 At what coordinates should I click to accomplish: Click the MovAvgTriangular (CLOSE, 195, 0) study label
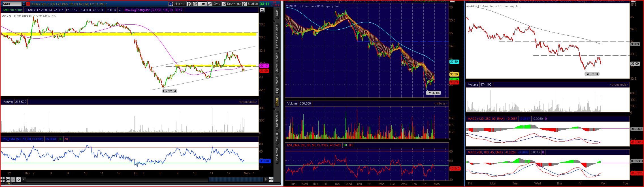click(149, 10)
